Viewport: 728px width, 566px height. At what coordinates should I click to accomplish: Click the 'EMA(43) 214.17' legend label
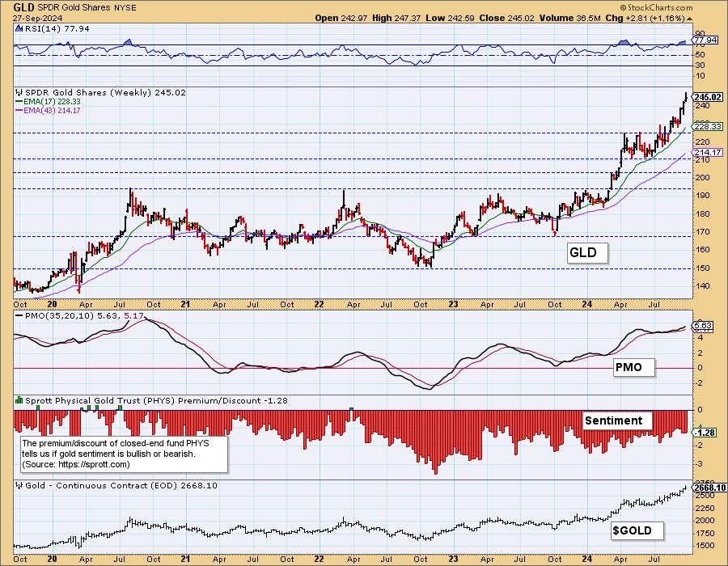[52, 111]
